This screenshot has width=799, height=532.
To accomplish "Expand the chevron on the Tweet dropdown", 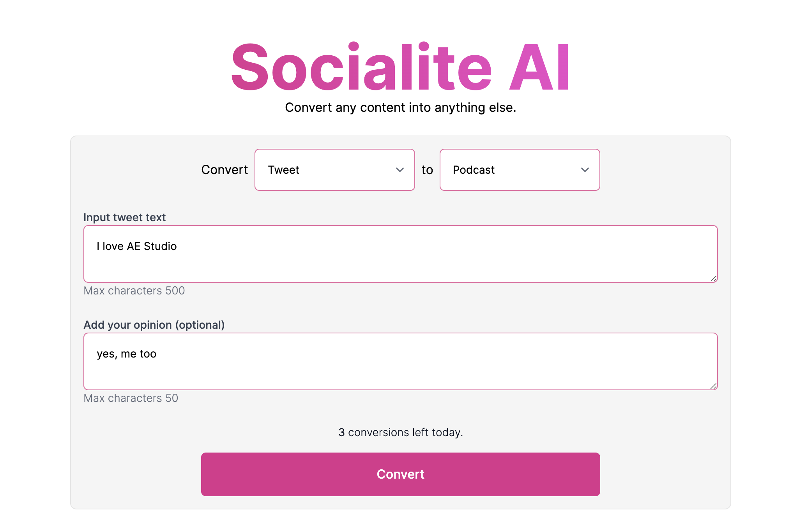I will click(x=400, y=170).
